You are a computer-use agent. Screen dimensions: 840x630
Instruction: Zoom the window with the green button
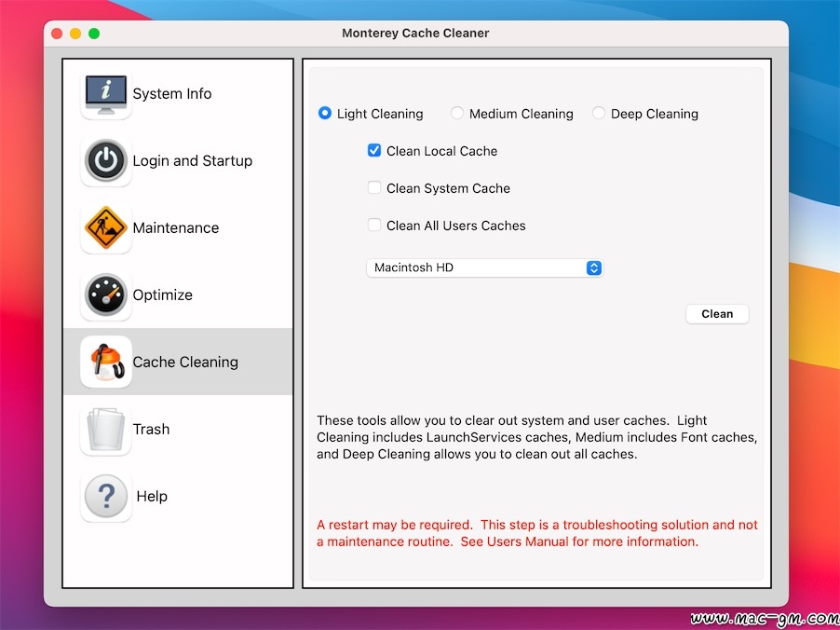tap(94, 34)
